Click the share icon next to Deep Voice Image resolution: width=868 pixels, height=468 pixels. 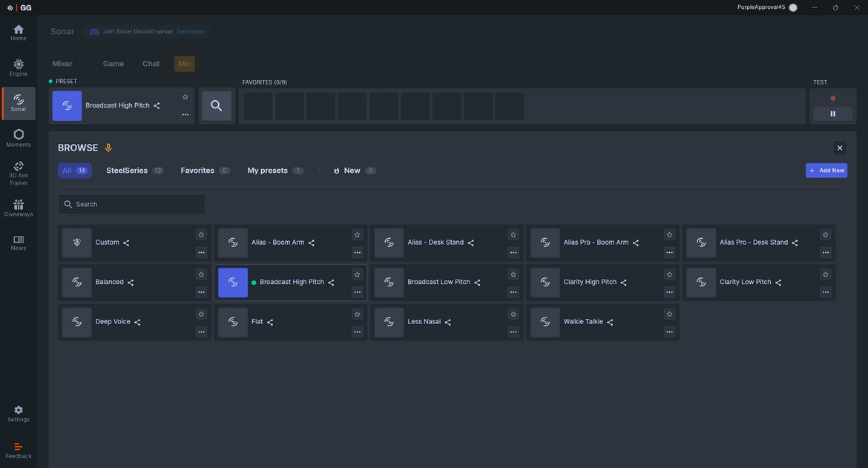click(137, 323)
